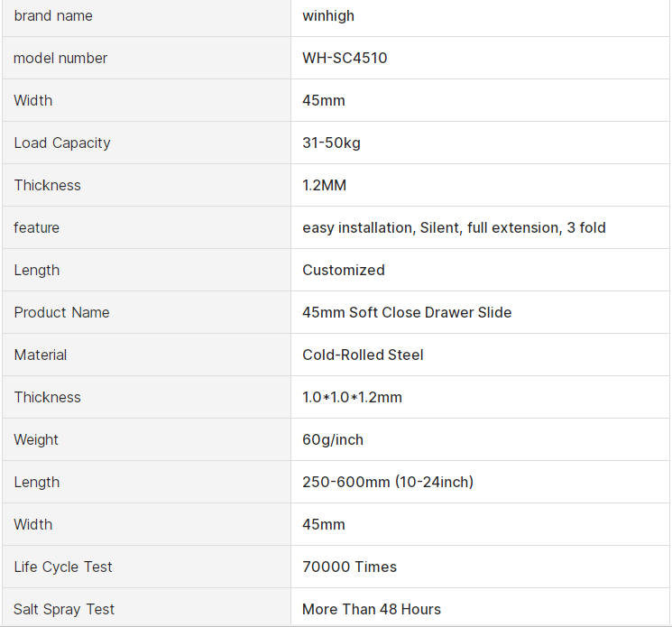Select the 'winhigh' brand value
672x627 pixels.
click(329, 16)
